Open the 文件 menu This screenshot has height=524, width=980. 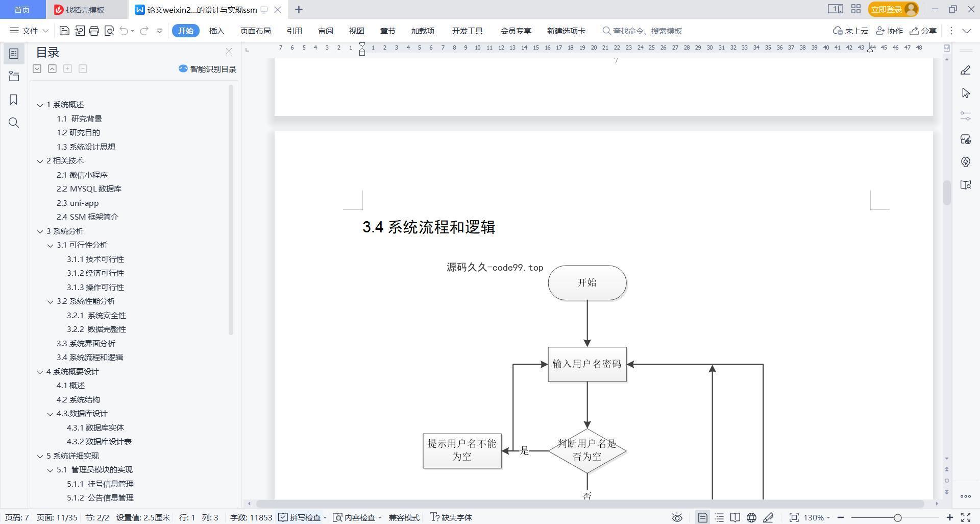(x=29, y=31)
